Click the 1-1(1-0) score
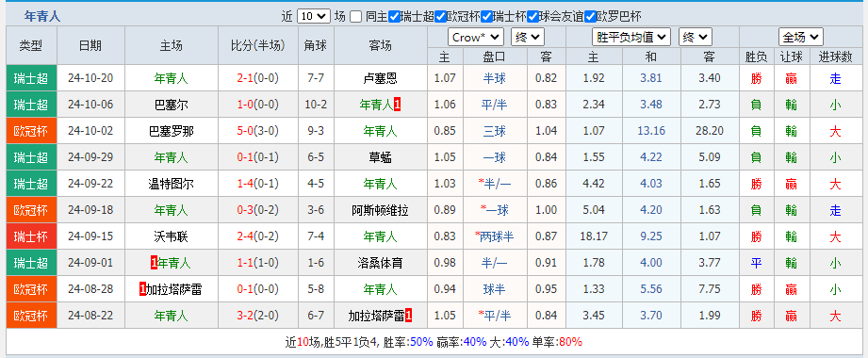 [x=258, y=263]
